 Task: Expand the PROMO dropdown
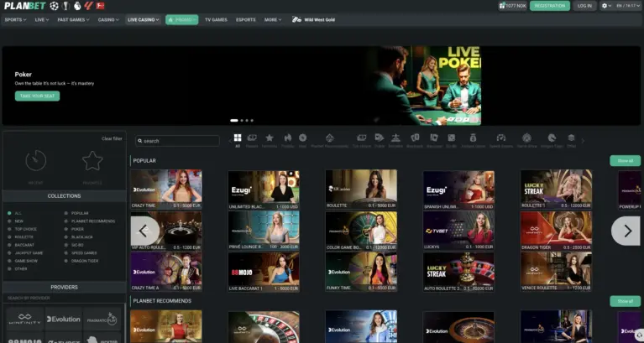click(182, 19)
